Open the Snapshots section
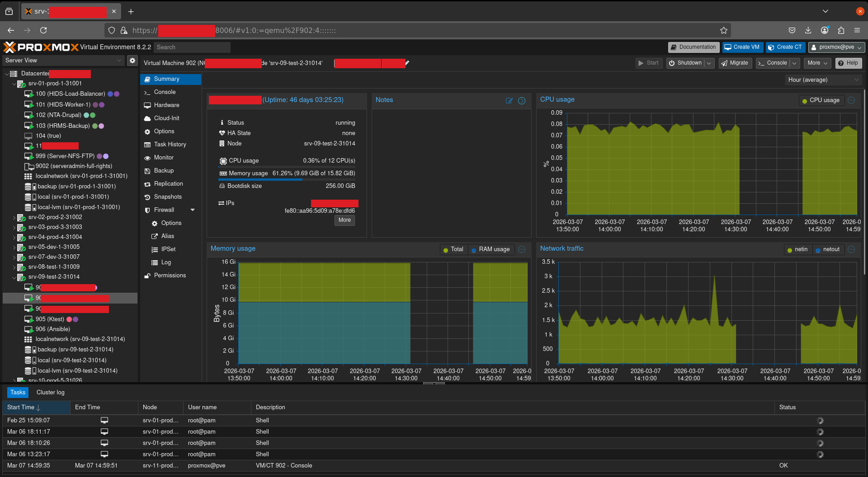Screen dimensions: 868x477 pos(171,197)
